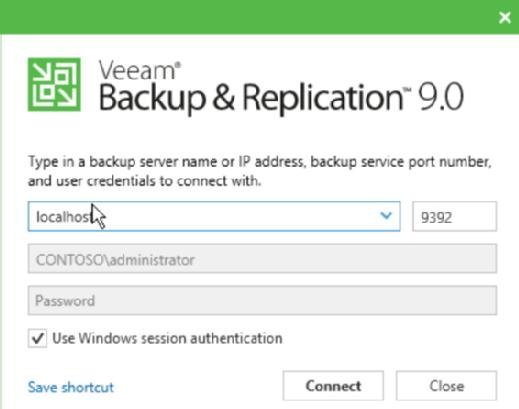
Task: Click the green title bar
Action: click(x=247, y=17)
